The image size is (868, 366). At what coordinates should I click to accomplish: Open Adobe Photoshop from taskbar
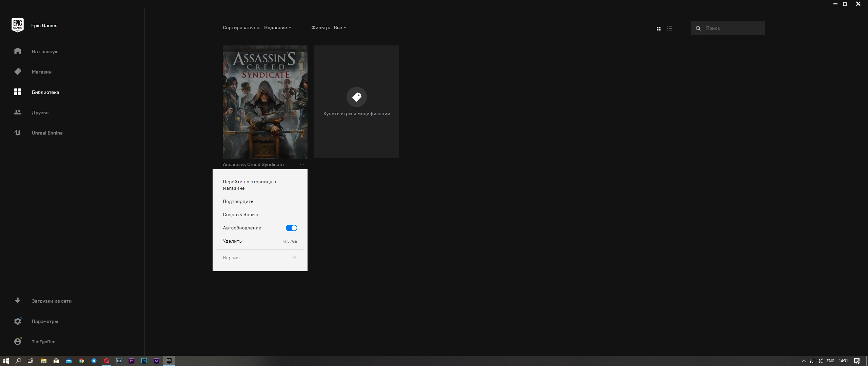tap(144, 361)
